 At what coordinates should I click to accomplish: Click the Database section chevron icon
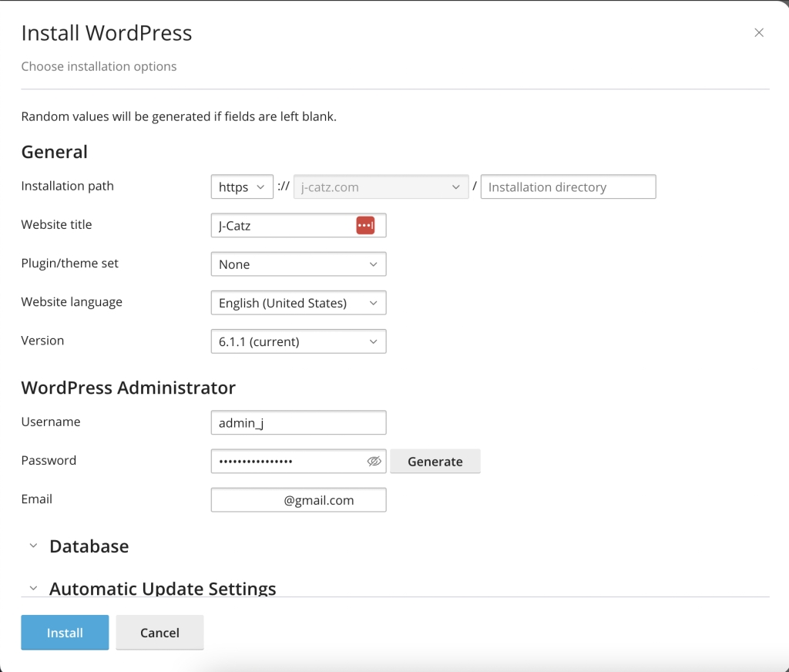33,545
